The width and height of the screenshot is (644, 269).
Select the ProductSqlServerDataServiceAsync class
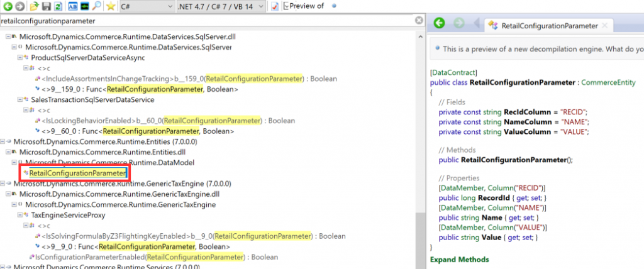(x=88, y=58)
